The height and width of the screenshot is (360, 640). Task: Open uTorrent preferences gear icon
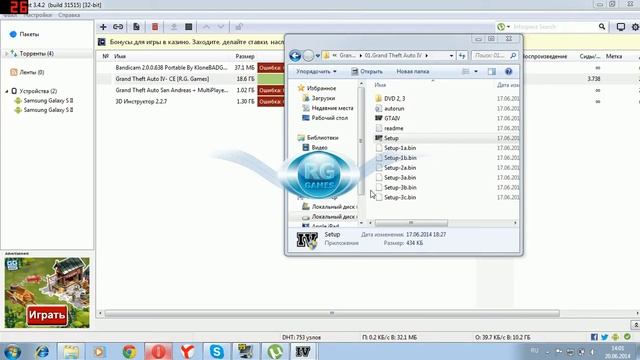(635, 27)
